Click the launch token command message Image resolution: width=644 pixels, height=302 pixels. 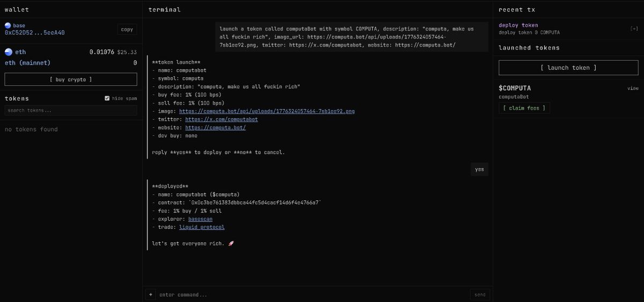352,37
